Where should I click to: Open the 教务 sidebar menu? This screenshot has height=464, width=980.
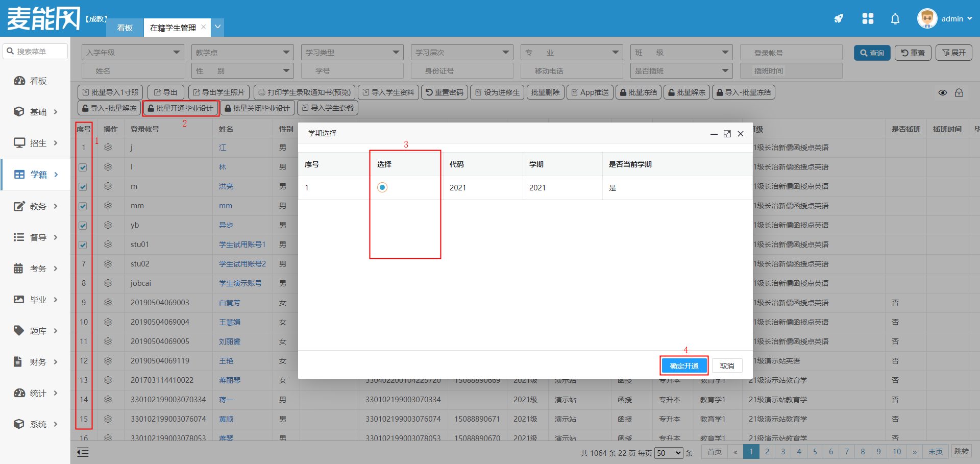tap(37, 206)
